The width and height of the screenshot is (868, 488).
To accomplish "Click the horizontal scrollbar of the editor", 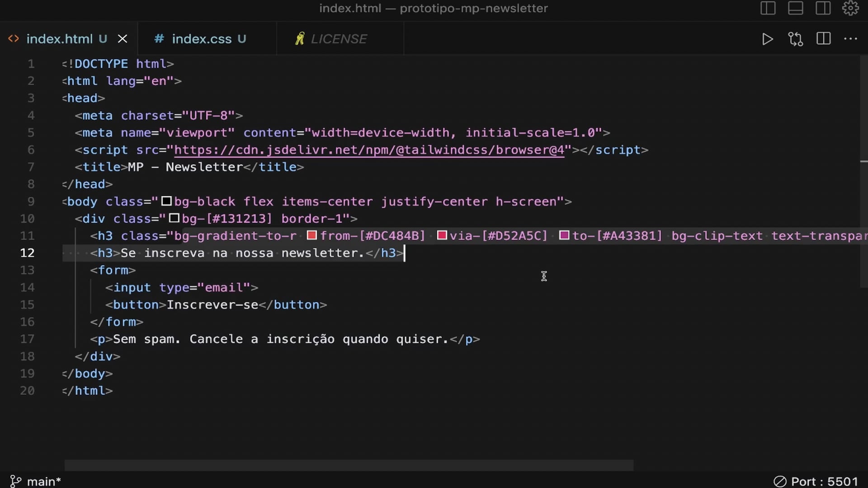I will point(349,465).
